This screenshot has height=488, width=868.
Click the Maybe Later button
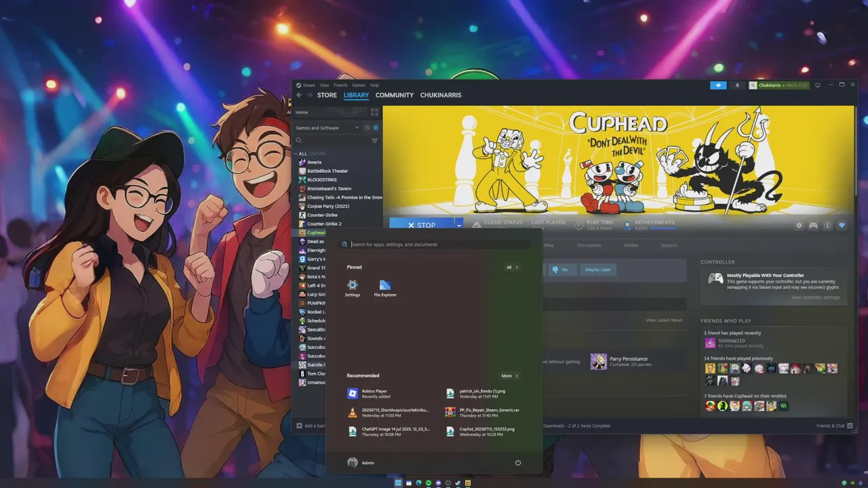(597, 269)
